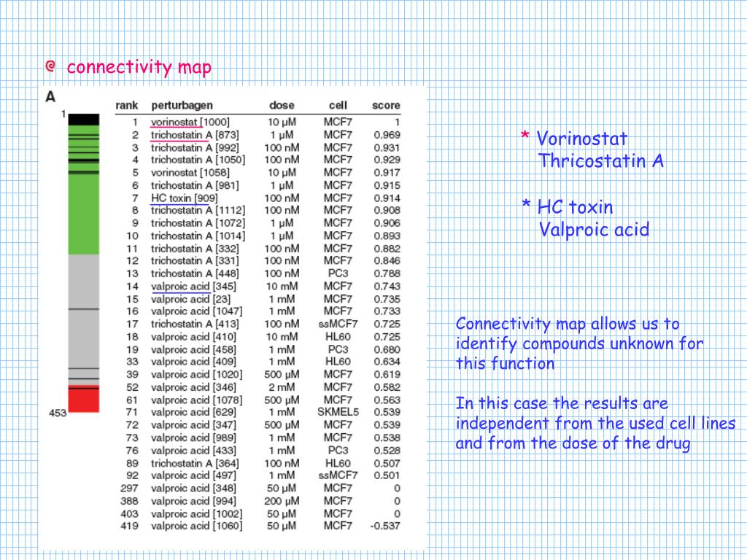
Task: Select the "valproic acid [994]" entry
Action: [x=193, y=501]
